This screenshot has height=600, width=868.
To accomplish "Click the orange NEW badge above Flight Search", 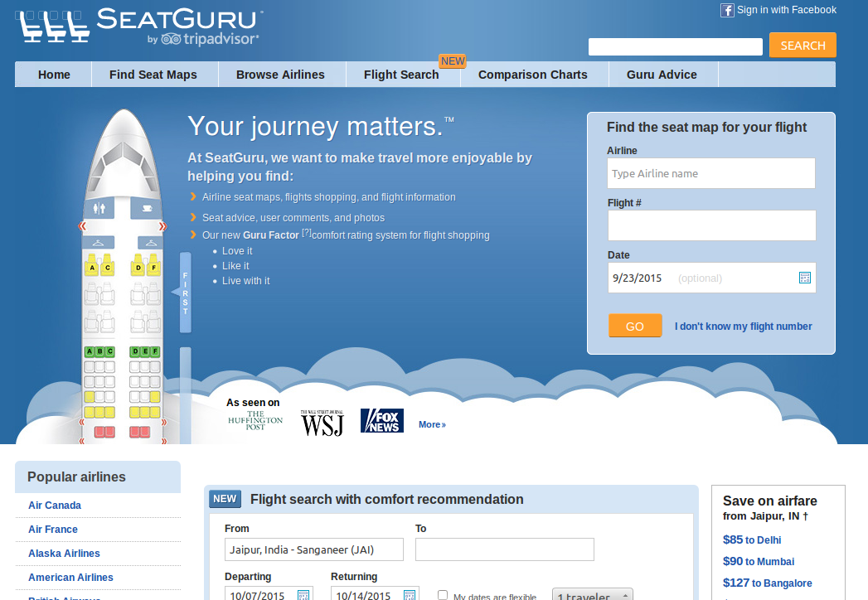I will click(x=453, y=60).
